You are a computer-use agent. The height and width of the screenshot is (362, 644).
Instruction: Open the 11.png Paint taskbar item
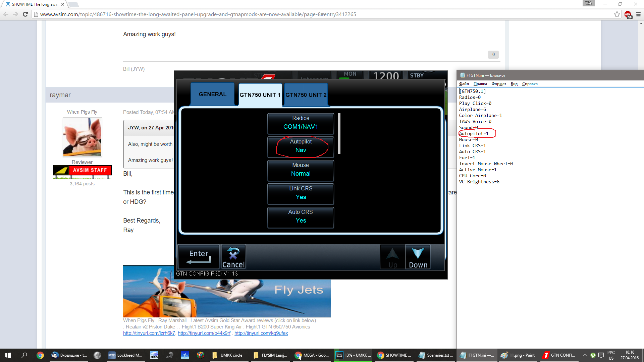click(519, 355)
